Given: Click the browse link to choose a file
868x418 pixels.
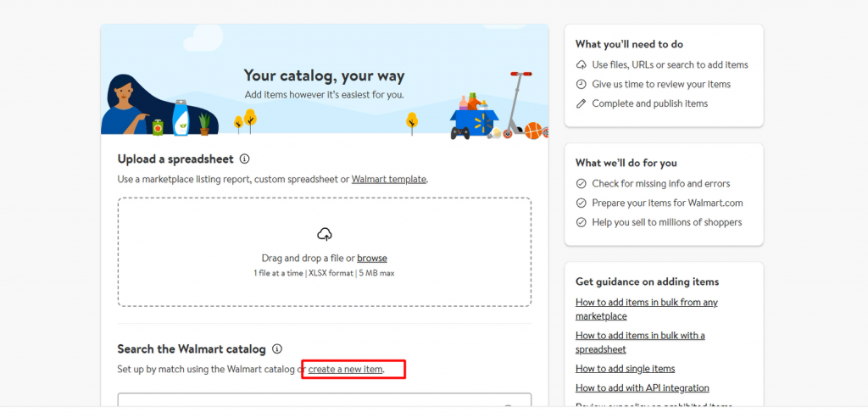Looking at the screenshot, I should [x=372, y=258].
